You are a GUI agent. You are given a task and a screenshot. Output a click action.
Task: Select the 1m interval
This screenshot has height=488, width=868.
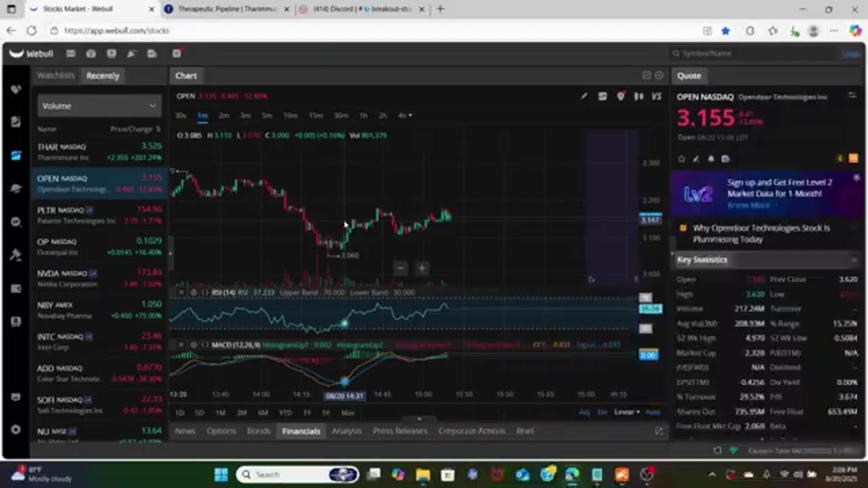[202, 115]
